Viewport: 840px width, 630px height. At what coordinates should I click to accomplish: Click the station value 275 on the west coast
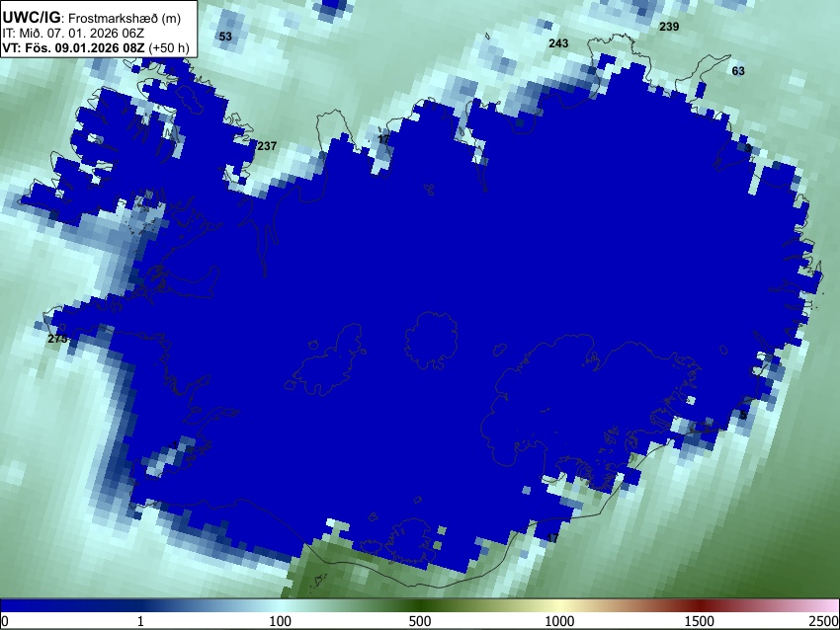click(57, 339)
